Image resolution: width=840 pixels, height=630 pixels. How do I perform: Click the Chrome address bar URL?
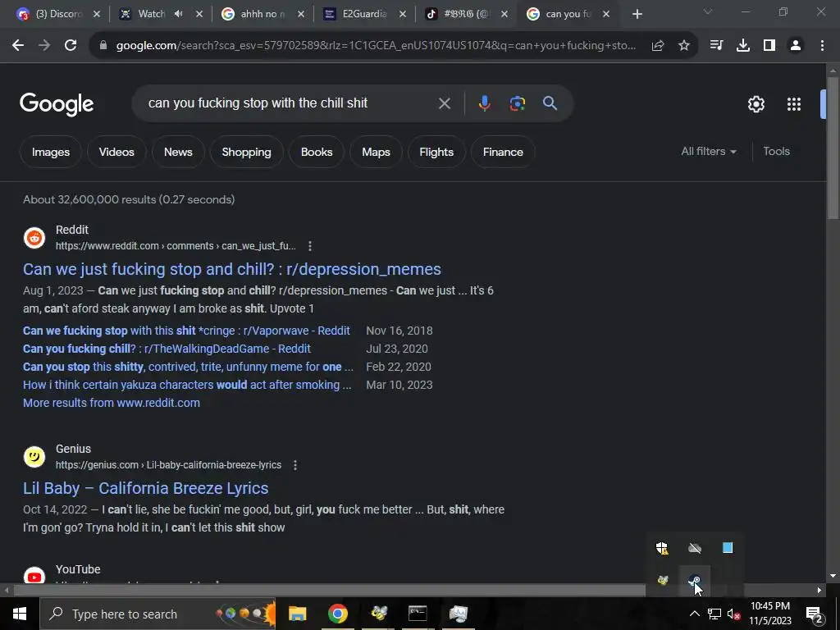[x=376, y=46]
